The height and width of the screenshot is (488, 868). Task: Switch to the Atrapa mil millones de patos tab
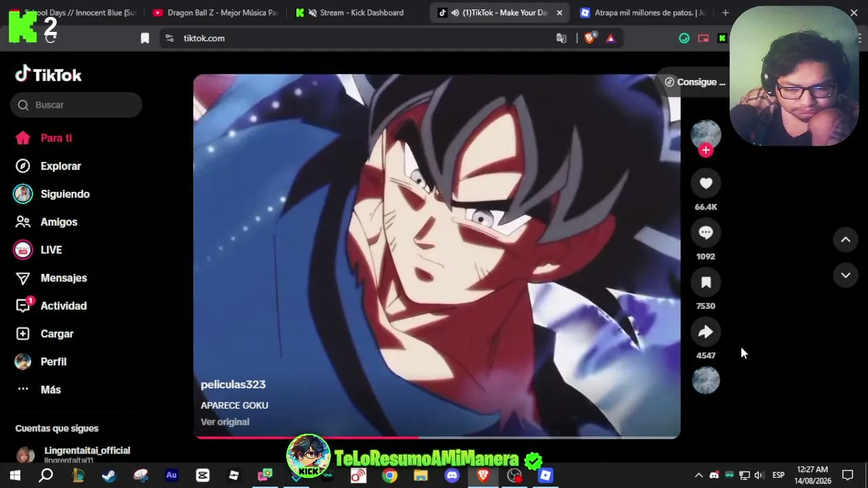point(642,12)
